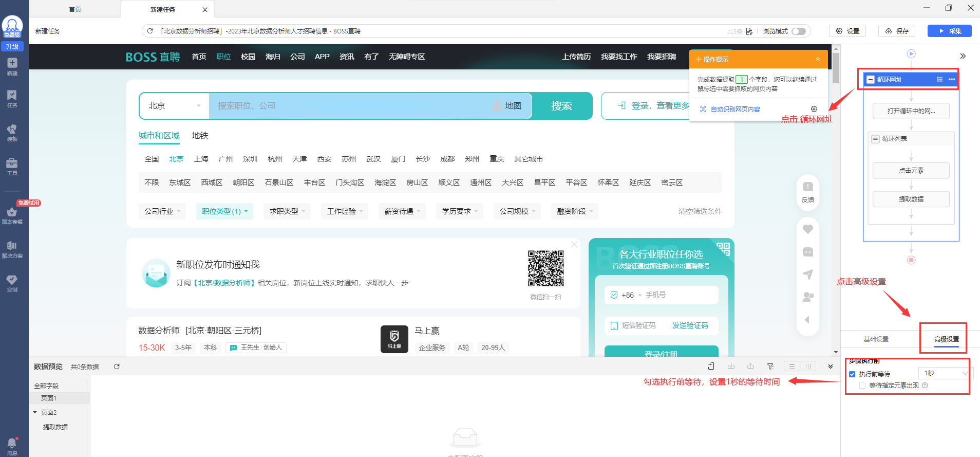The height and width of the screenshot is (457, 980).
Task: Select 提取数据 under 页面2
Action: (x=55, y=427)
